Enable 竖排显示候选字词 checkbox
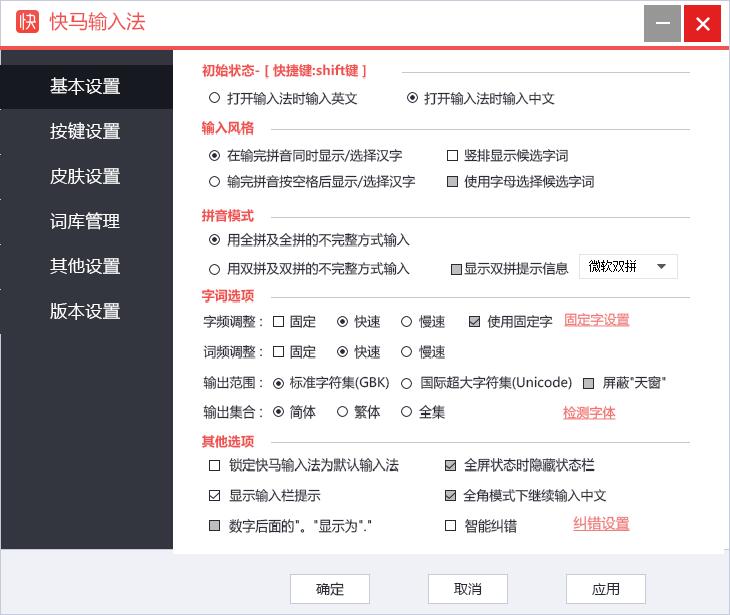730x615 pixels. [452, 156]
